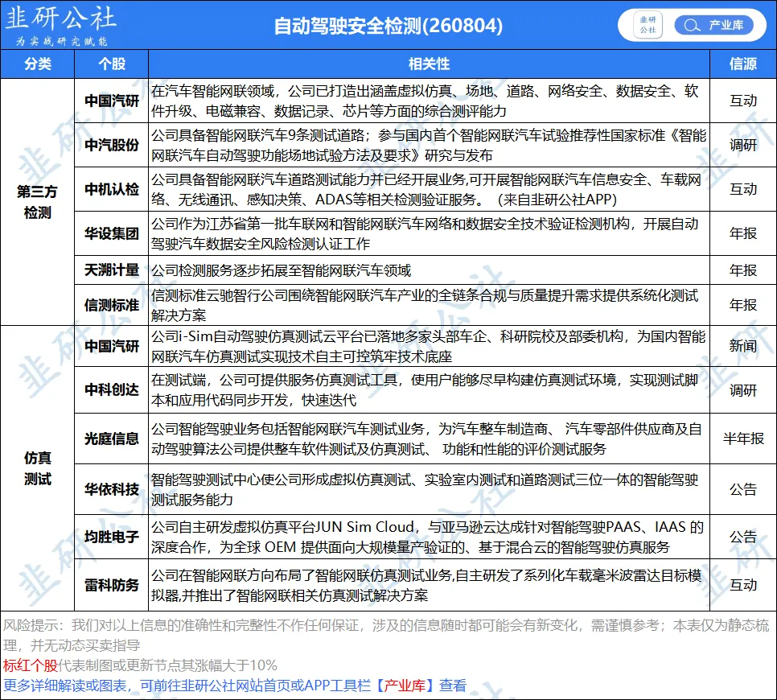Click the 个股 column header
Viewport: 777px width, 700px height.
coord(112,64)
